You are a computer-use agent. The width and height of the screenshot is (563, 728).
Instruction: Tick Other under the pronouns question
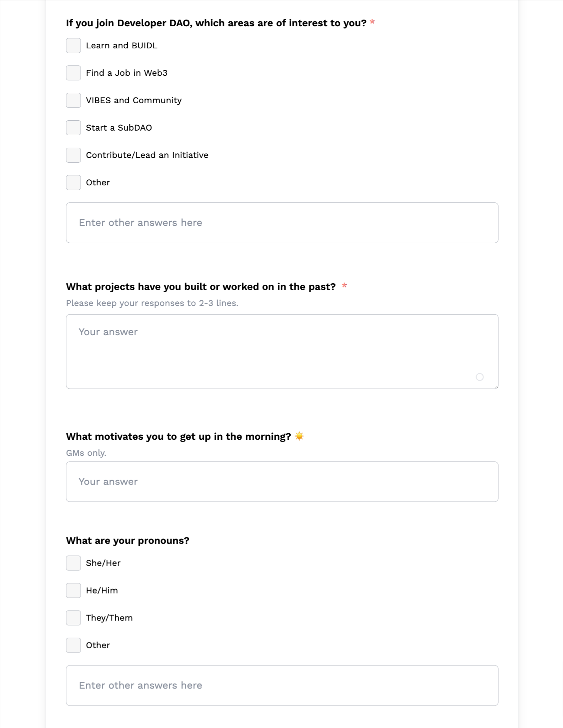[73, 645]
